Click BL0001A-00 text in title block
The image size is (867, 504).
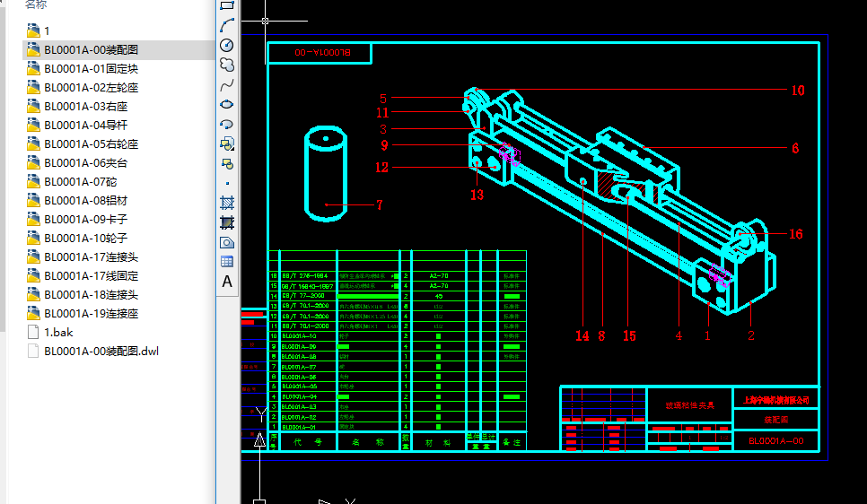(776, 441)
